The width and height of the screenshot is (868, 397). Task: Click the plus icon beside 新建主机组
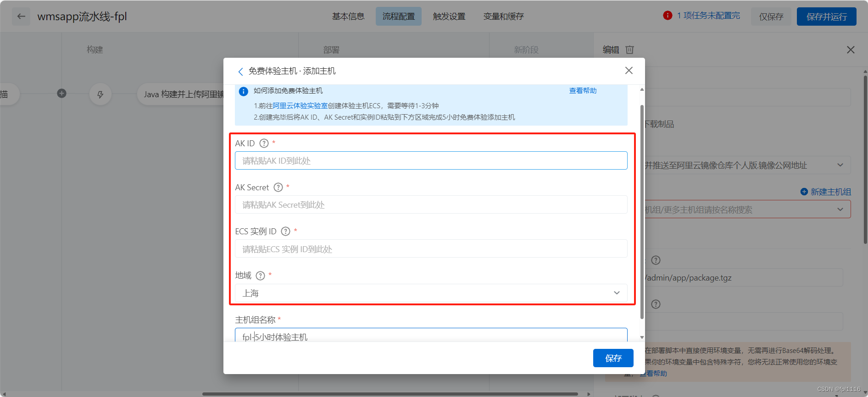click(804, 192)
